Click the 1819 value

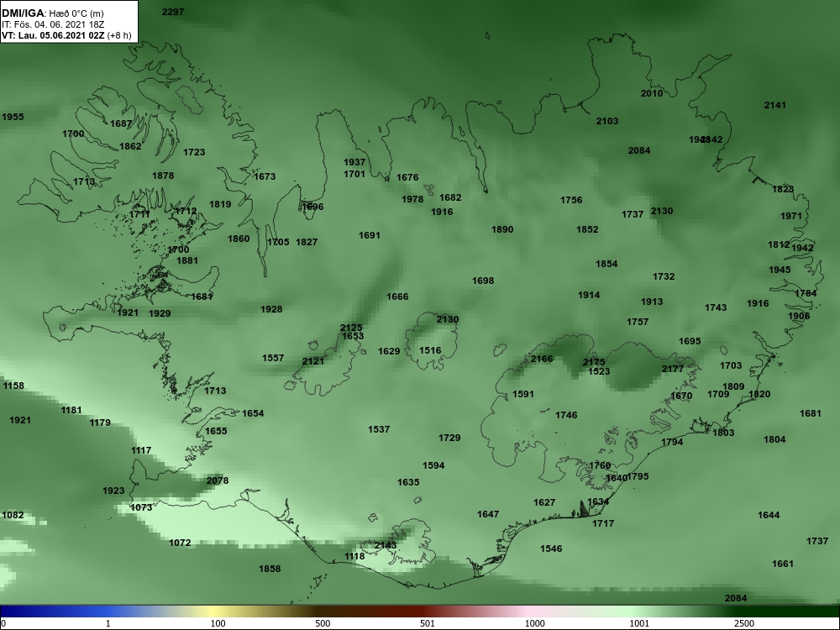[x=220, y=204]
